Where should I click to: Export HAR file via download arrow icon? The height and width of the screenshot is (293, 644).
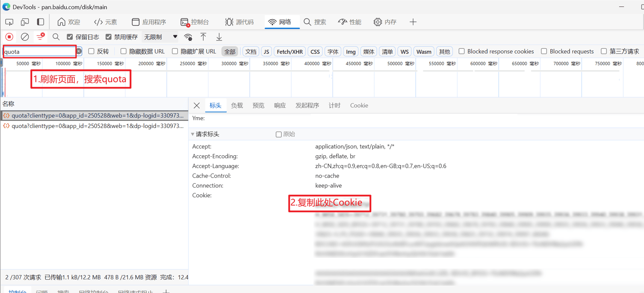click(x=219, y=37)
